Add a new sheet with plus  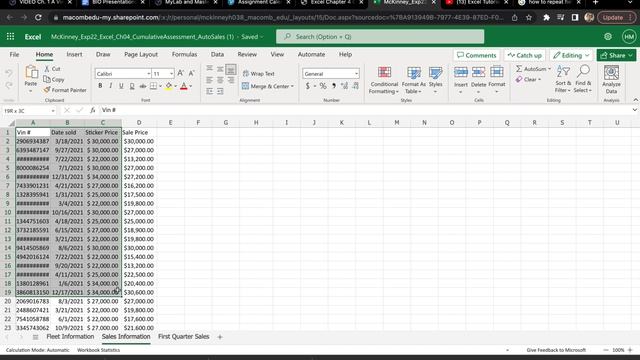pos(220,337)
